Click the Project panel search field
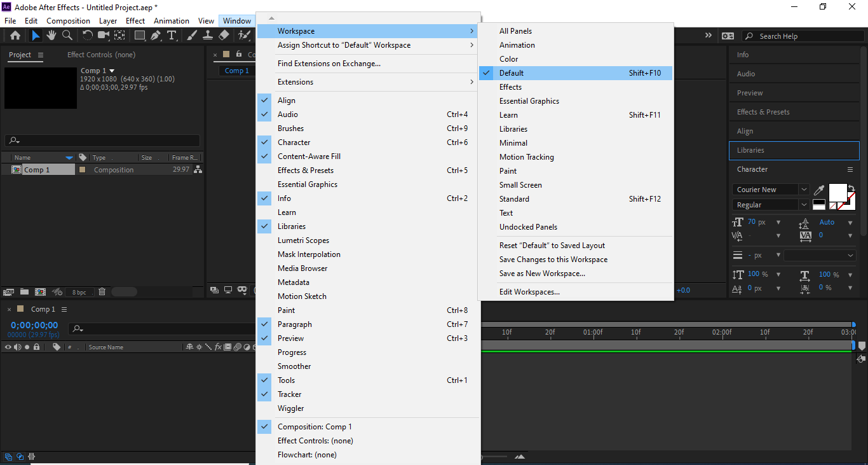Image resolution: width=868 pixels, height=465 pixels. pos(102,141)
